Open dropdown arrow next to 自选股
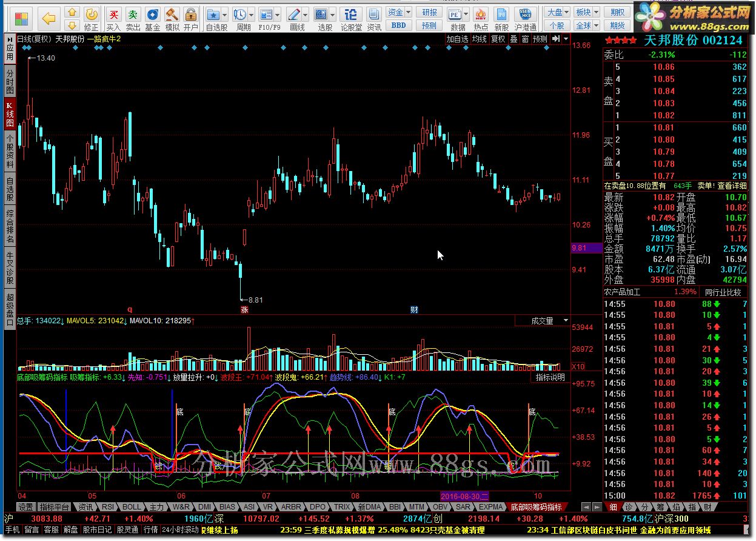The width and height of the screenshot is (756, 541). pos(225,15)
